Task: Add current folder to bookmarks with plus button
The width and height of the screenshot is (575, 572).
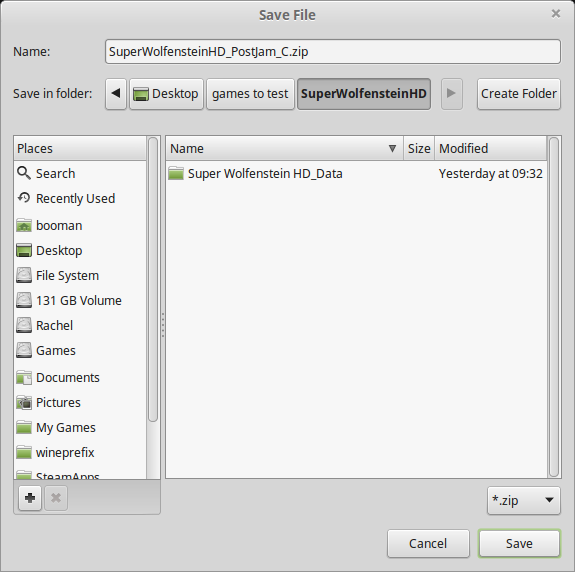Action: pyautogui.click(x=30, y=498)
